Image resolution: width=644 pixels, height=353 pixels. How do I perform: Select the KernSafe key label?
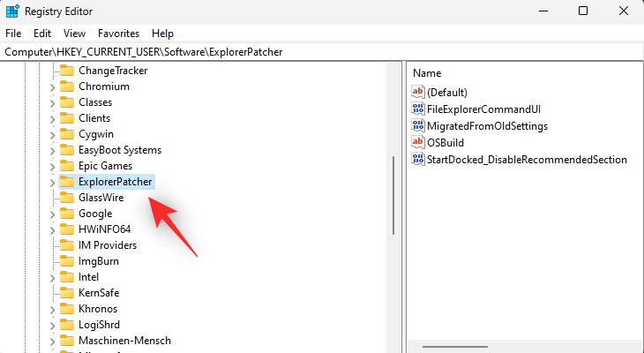click(x=99, y=293)
